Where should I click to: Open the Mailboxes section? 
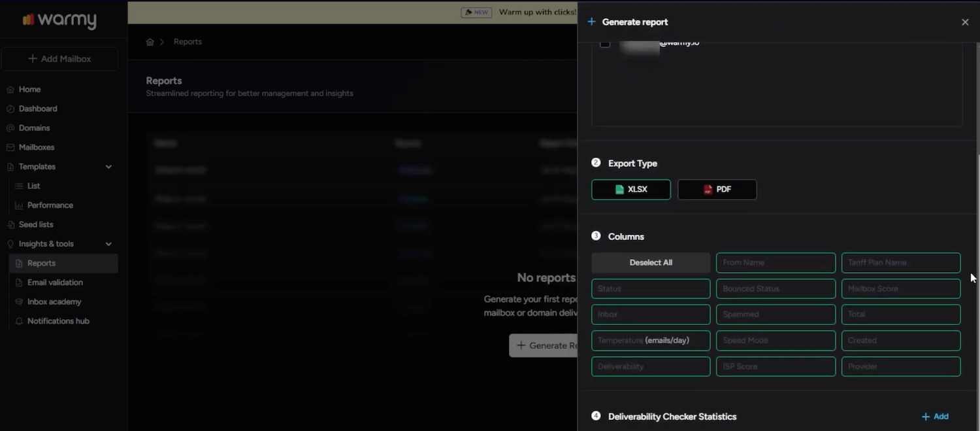point(37,147)
